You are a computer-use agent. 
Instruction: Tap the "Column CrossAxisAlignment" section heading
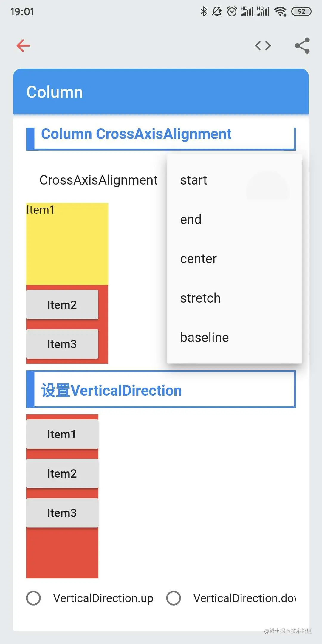coord(136,134)
